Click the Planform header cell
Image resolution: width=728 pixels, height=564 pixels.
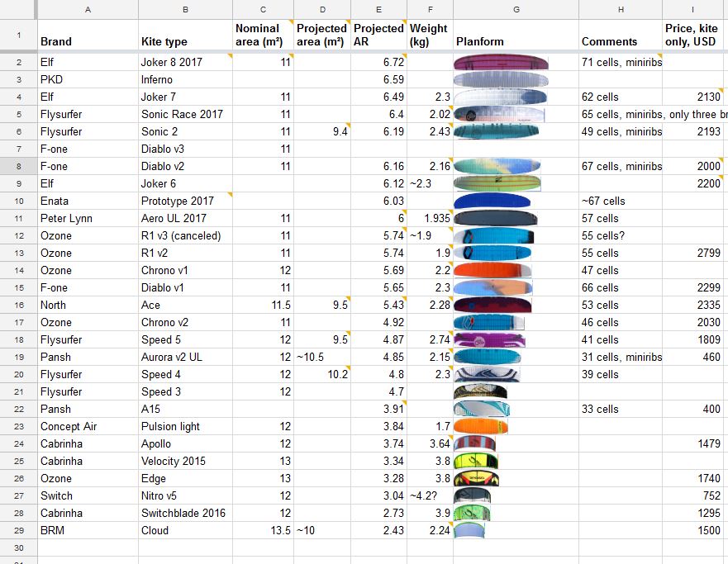pyautogui.click(x=516, y=35)
